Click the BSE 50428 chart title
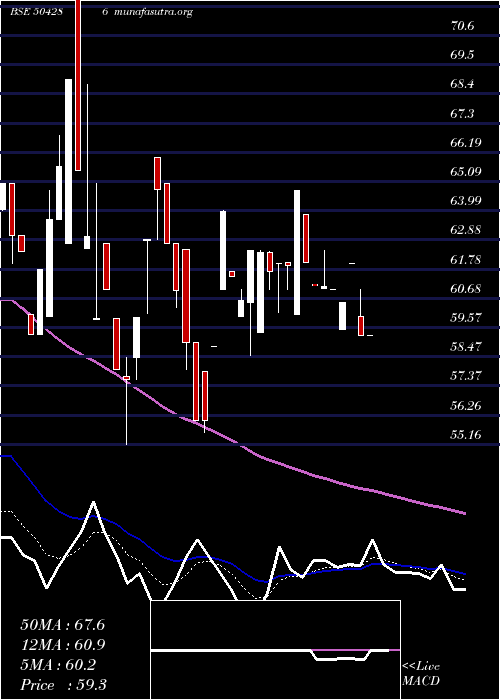Screen dimensions: 500x700 tap(37, 12)
